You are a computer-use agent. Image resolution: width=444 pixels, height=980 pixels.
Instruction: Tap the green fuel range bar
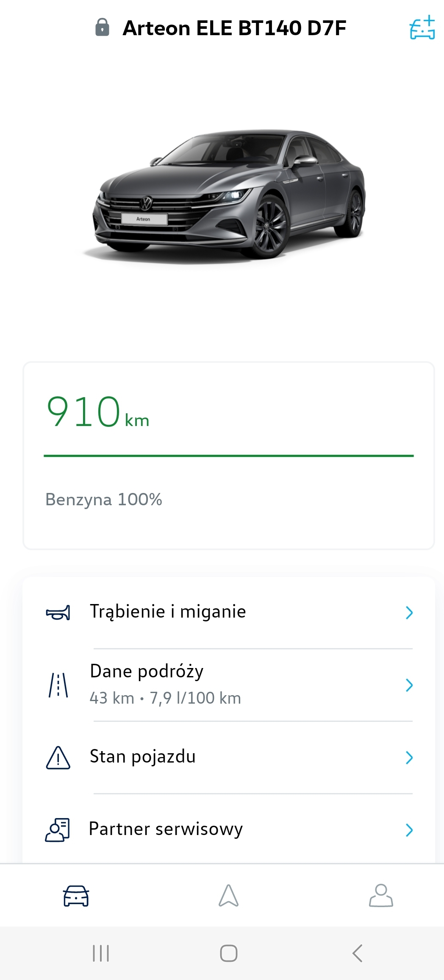[x=228, y=456]
